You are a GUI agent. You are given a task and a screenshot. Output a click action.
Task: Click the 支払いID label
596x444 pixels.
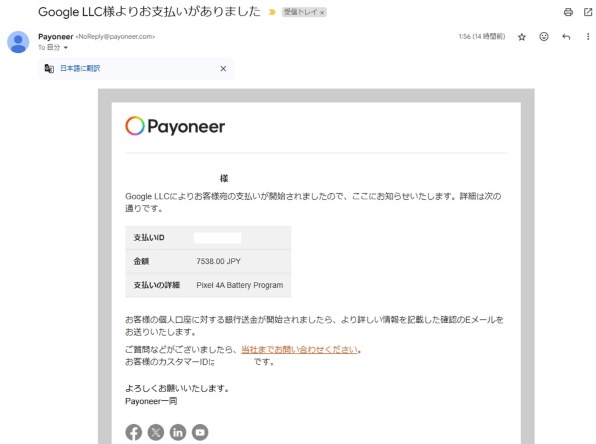[149, 238]
